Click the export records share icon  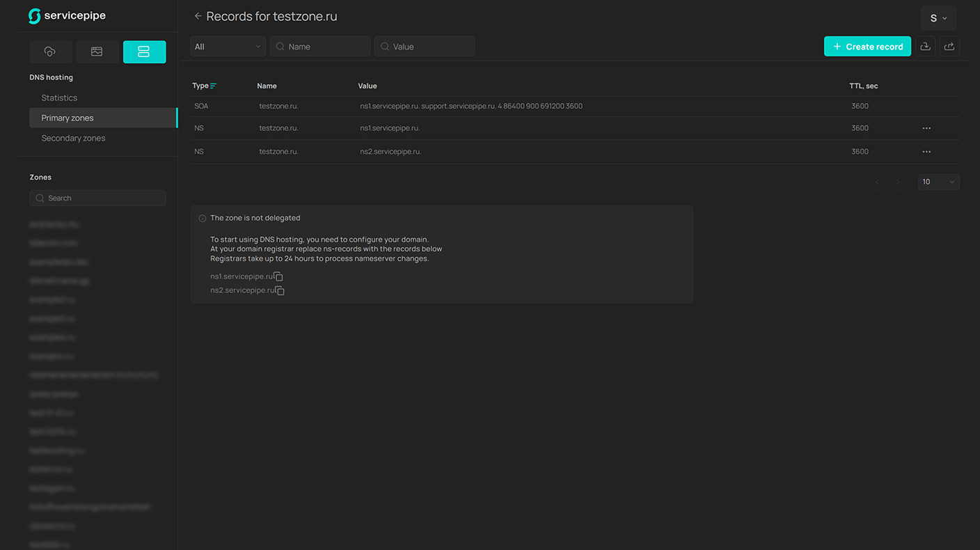tap(949, 47)
